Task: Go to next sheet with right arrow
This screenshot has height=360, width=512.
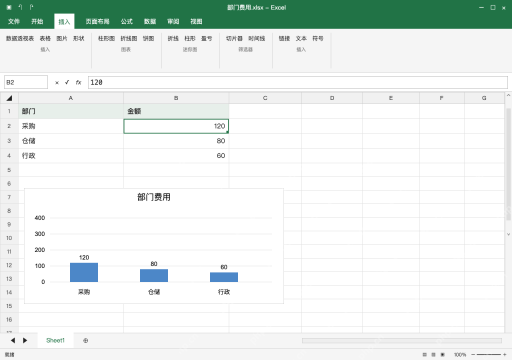Action: pyautogui.click(x=25, y=340)
